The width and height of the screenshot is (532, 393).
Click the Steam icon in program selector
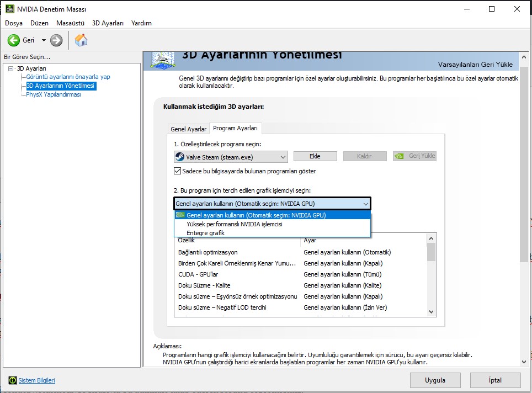click(x=180, y=157)
